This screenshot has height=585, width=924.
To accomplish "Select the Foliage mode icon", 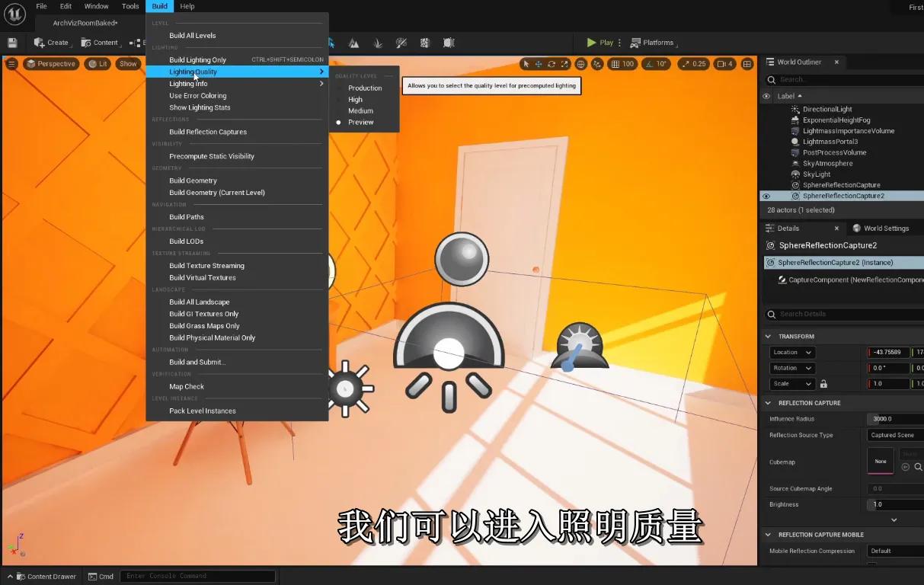I will click(x=378, y=43).
